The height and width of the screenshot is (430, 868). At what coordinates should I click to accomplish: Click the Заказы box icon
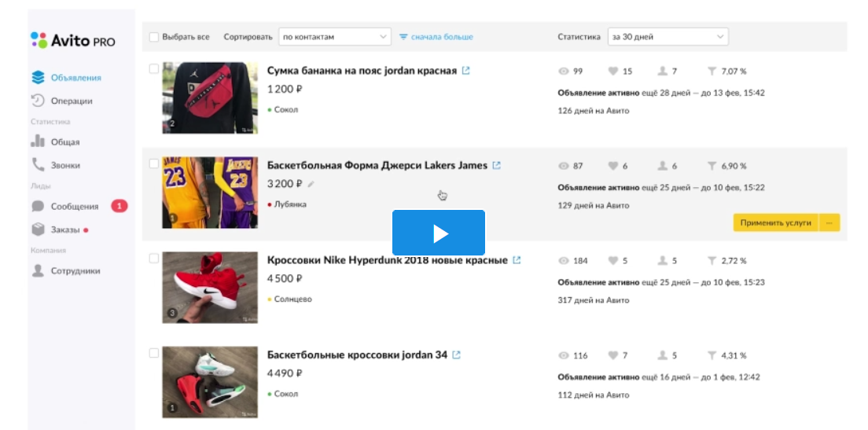coord(38,230)
